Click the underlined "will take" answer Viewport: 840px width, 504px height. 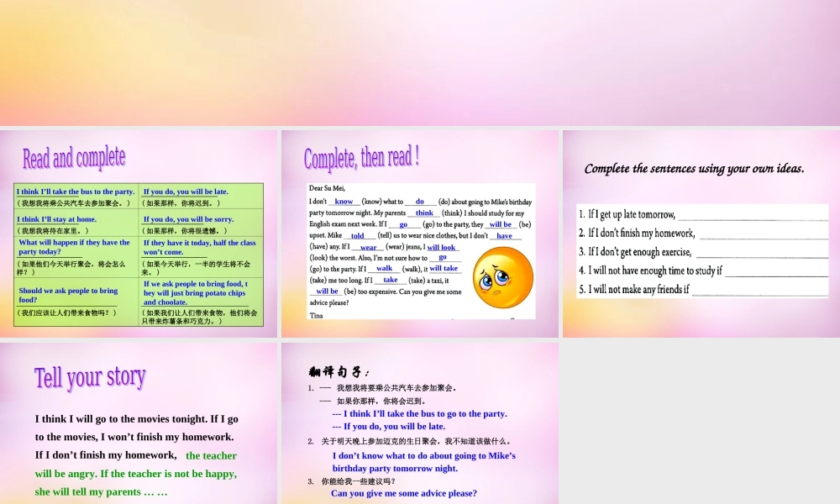coord(444,268)
